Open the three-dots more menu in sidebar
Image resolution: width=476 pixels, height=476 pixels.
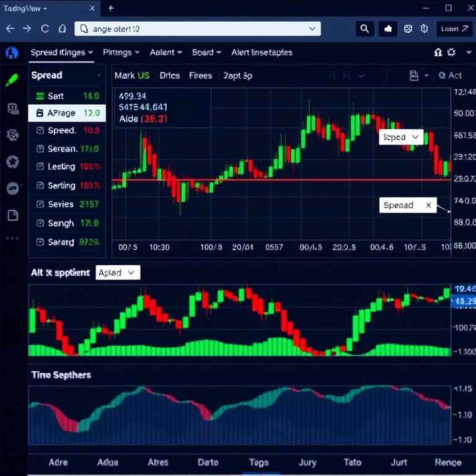[12, 239]
